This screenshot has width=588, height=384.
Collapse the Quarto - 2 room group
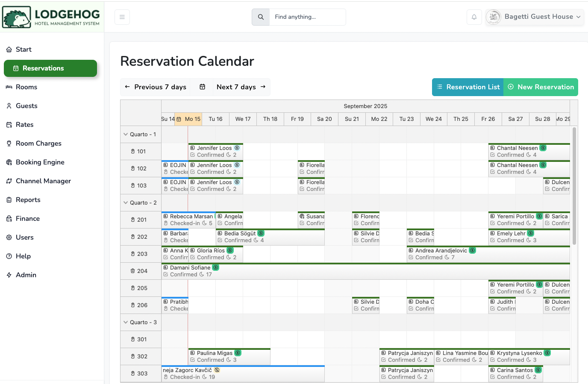tap(126, 202)
